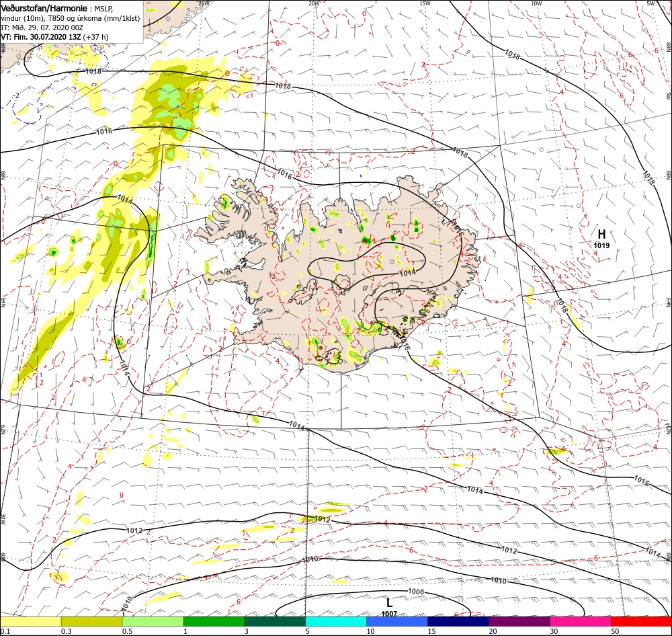672x636 pixels.
Task: Click the 5W longitude label
Action: [x=650, y=3]
